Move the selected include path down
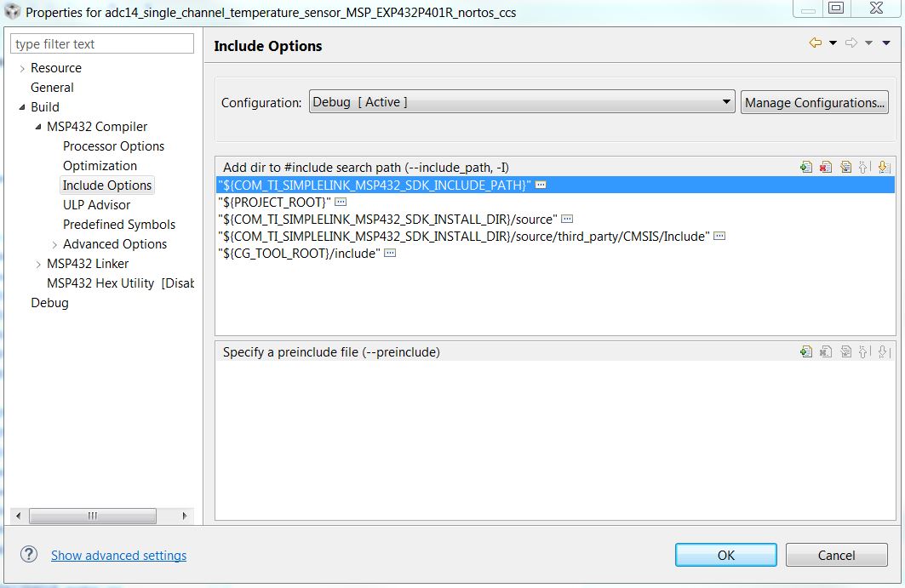The height and width of the screenshot is (588, 905). [884, 168]
